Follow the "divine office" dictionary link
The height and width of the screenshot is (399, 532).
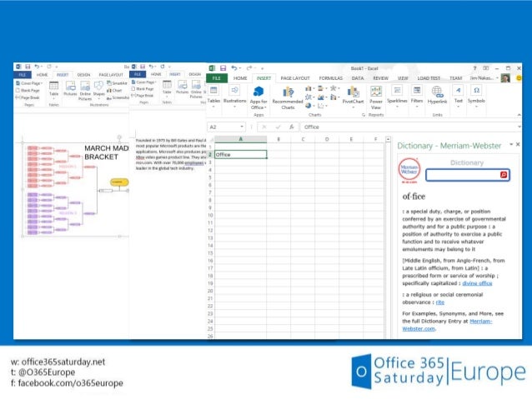pos(477,283)
